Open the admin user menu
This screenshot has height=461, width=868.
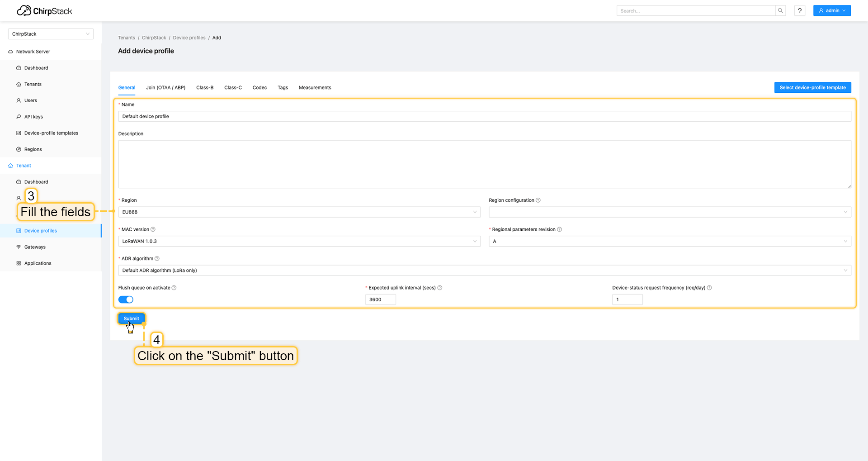832,10
